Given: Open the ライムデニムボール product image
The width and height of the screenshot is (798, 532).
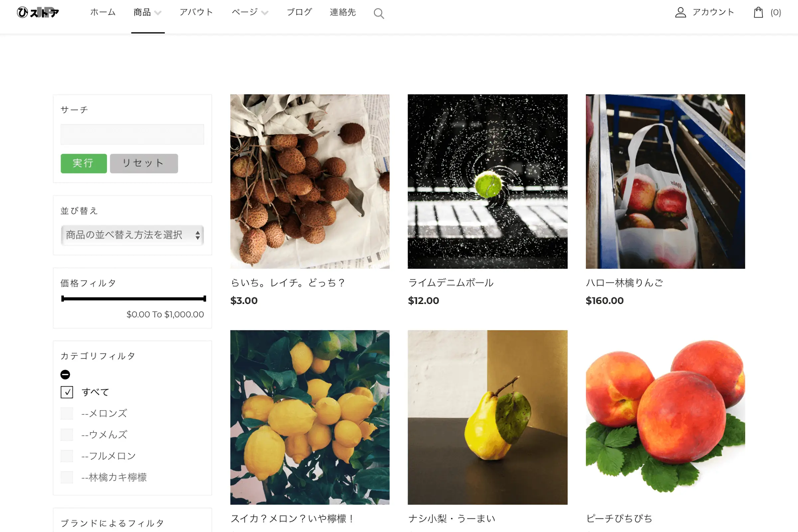Looking at the screenshot, I should 487,182.
